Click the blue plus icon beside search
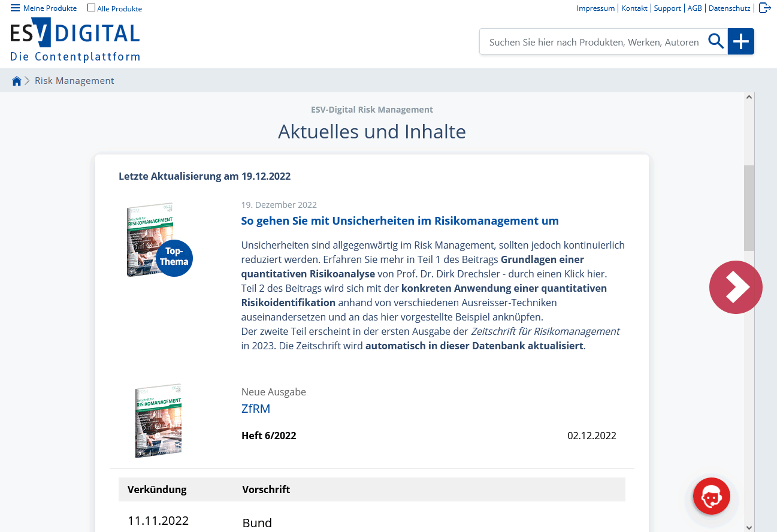The height and width of the screenshot is (532, 777). click(741, 41)
